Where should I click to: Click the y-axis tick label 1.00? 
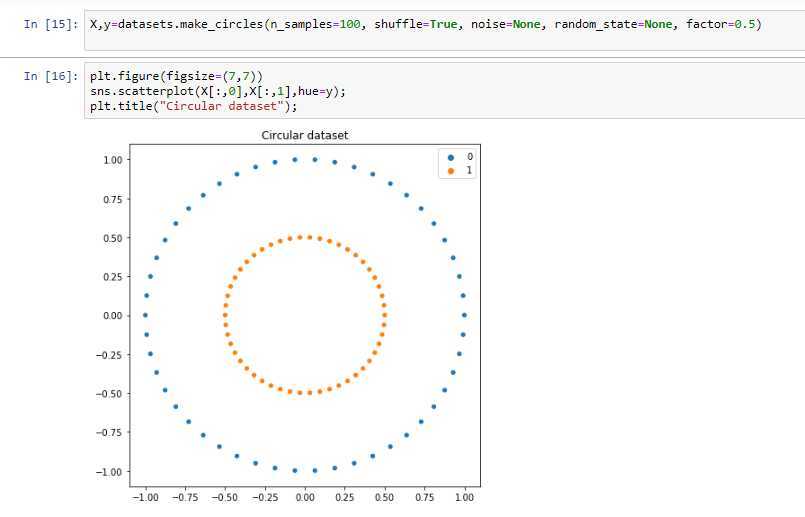pos(113,160)
